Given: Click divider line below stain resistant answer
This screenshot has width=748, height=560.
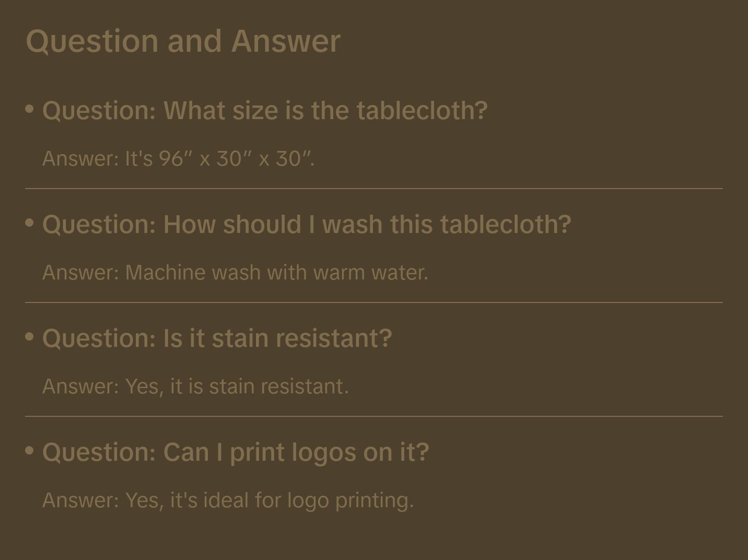Looking at the screenshot, I should pos(374,416).
